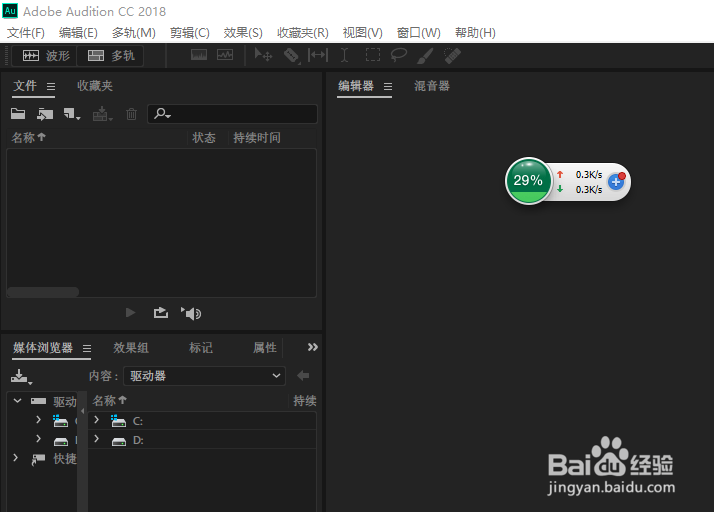Click the trash Close Files icon
Image resolution: width=714 pixels, height=512 pixels.
(131, 114)
